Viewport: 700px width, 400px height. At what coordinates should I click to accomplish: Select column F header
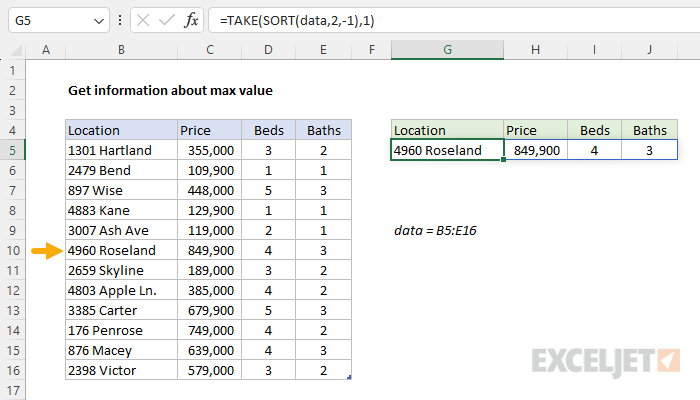(x=371, y=50)
